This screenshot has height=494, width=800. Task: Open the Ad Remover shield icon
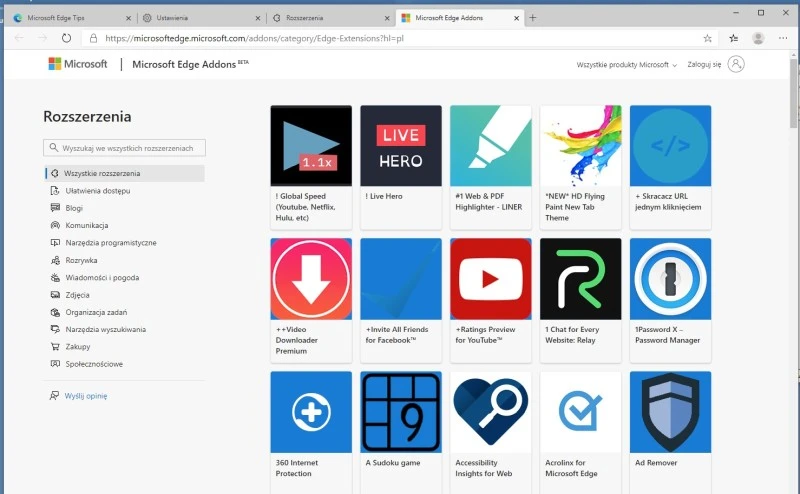point(670,412)
